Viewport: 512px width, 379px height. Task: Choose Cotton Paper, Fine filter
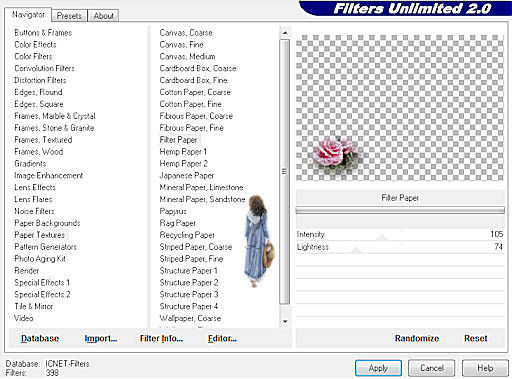(x=191, y=104)
